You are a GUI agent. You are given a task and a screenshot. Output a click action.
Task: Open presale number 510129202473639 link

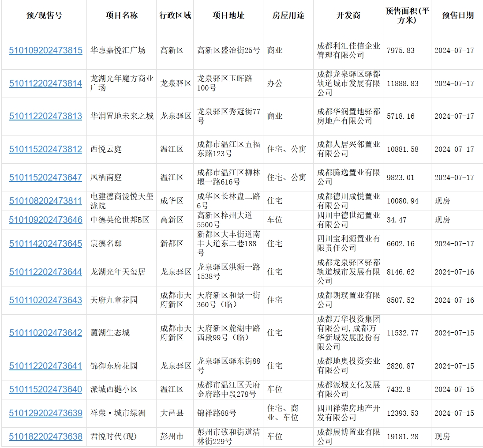point(45,413)
